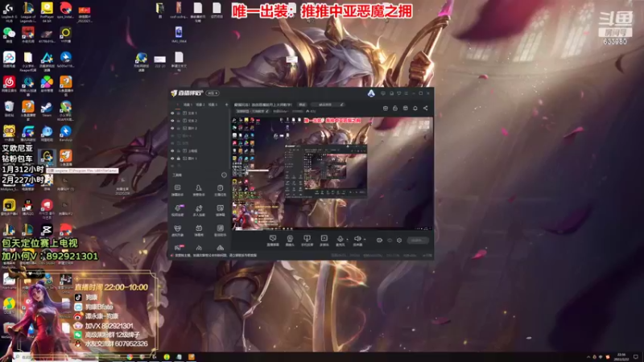
Task: Launch League of Legends from the desktop
Action: (x=28, y=12)
